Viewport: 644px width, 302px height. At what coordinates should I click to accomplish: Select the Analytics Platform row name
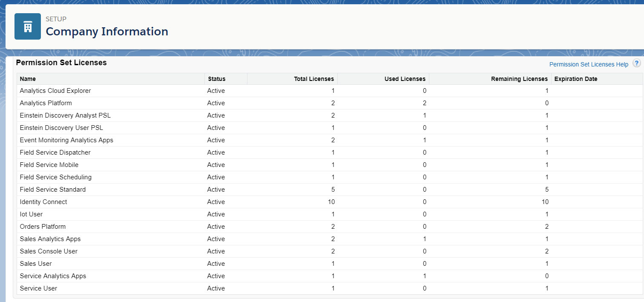[x=46, y=103]
